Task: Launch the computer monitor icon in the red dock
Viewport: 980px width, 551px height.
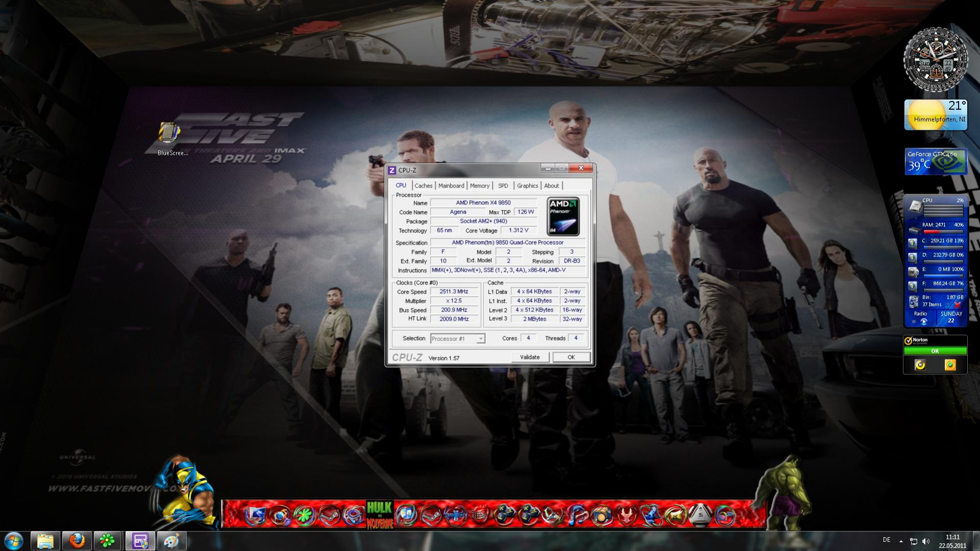Action: click(x=255, y=515)
